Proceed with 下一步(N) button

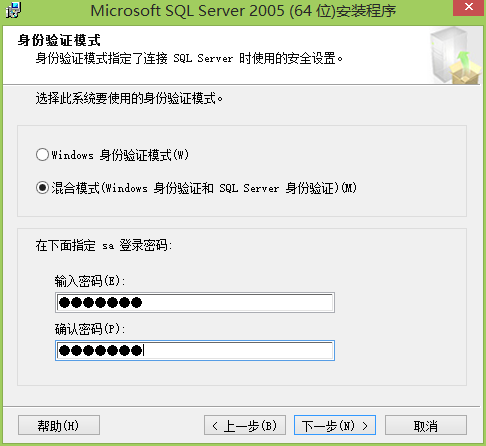[335, 425]
